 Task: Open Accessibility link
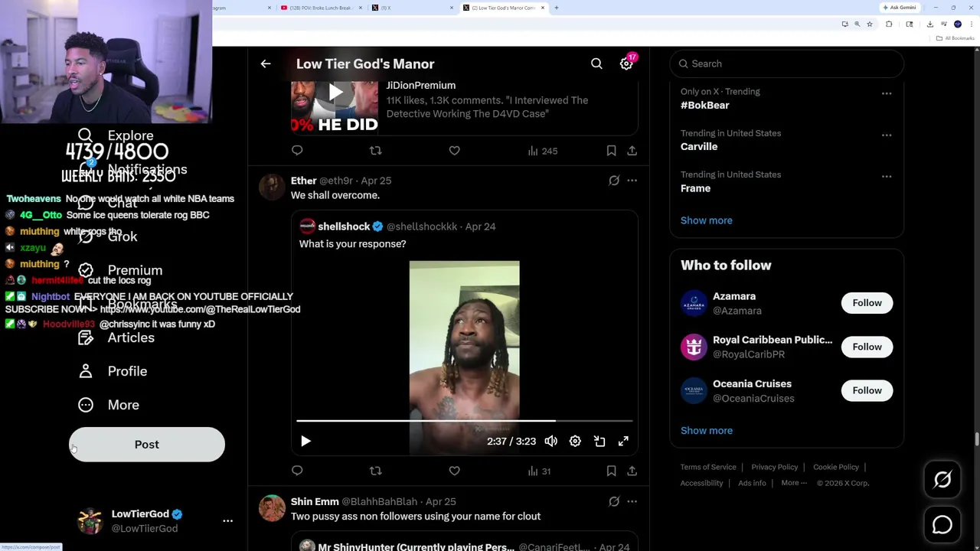pos(701,483)
